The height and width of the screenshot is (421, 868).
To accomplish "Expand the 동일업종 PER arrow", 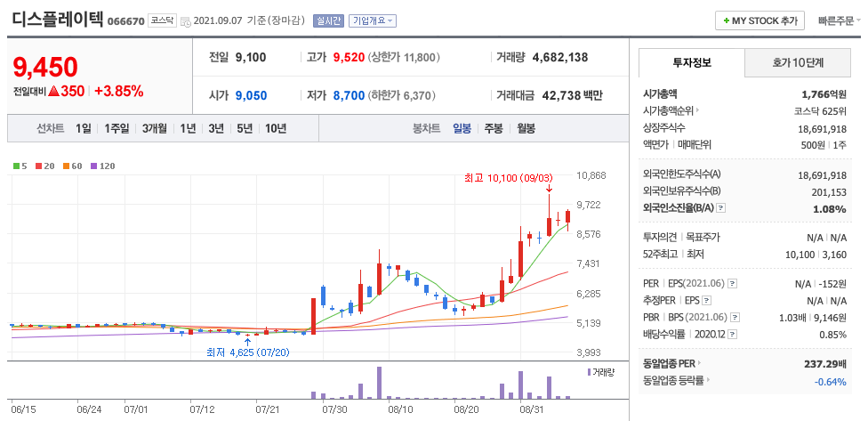I will point(699,364).
